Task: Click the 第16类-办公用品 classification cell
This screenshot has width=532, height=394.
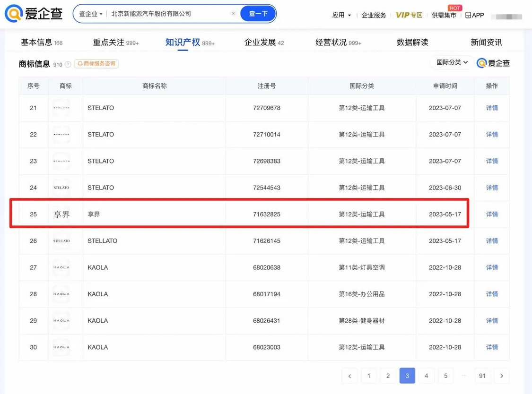Action: [x=362, y=294]
